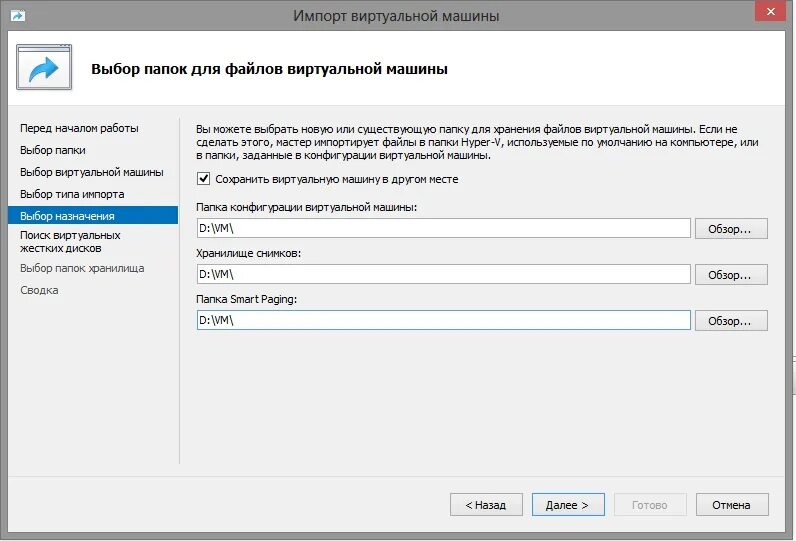The width and height of the screenshot is (796, 541).
Task: Switch to 'Выбор типа импорта' step
Action: click(x=72, y=194)
